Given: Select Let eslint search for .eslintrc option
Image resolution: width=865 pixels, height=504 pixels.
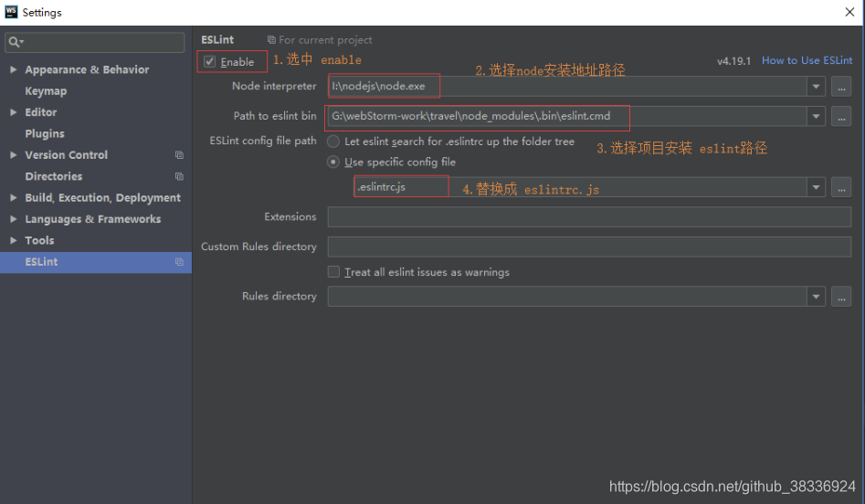Looking at the screenshot, I should tap(333, 142).
